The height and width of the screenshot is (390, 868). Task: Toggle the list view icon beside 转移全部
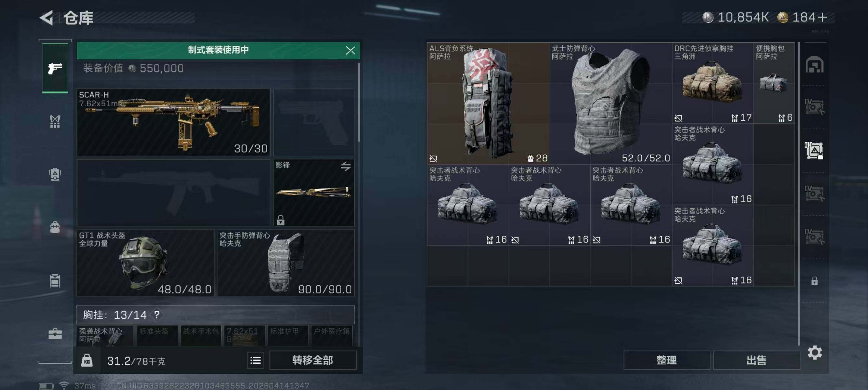[x=256, y=360]
